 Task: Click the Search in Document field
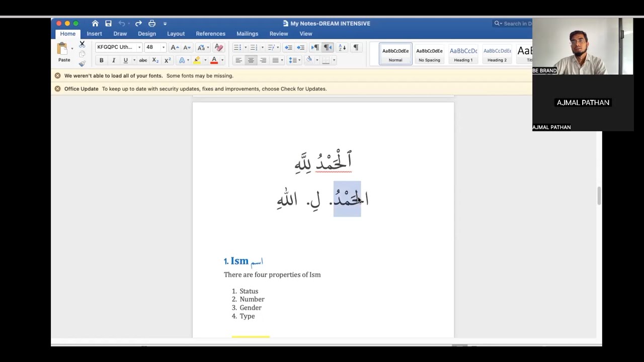pyautogui.click(x=513, y=23)
